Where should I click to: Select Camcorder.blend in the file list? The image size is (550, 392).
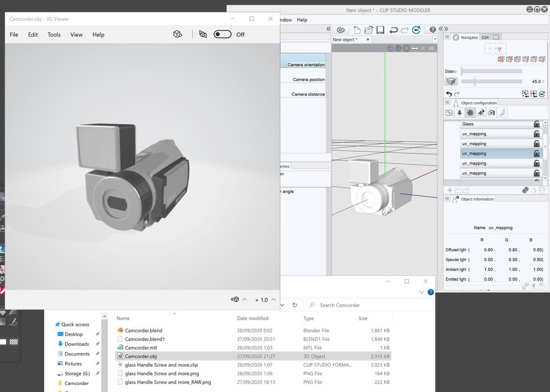143,331
